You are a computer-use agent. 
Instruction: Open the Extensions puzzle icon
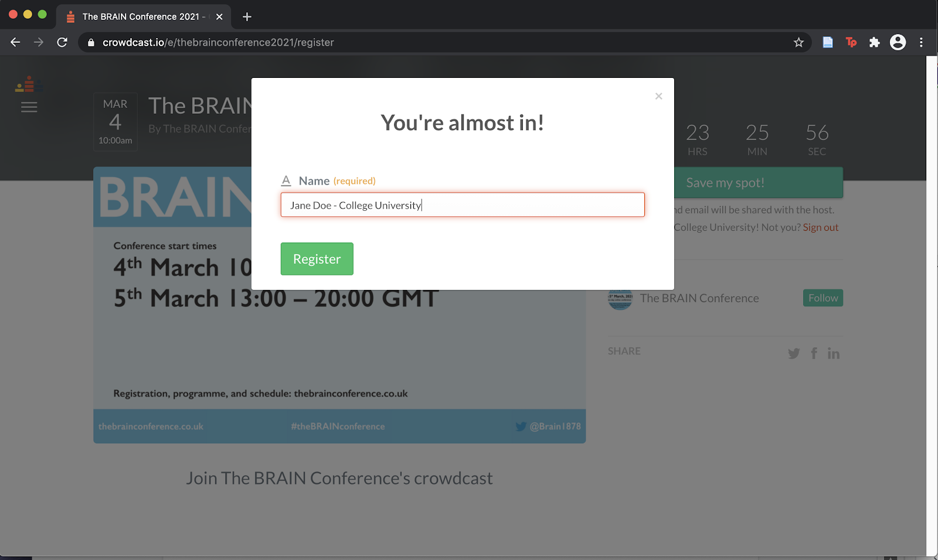875,42
